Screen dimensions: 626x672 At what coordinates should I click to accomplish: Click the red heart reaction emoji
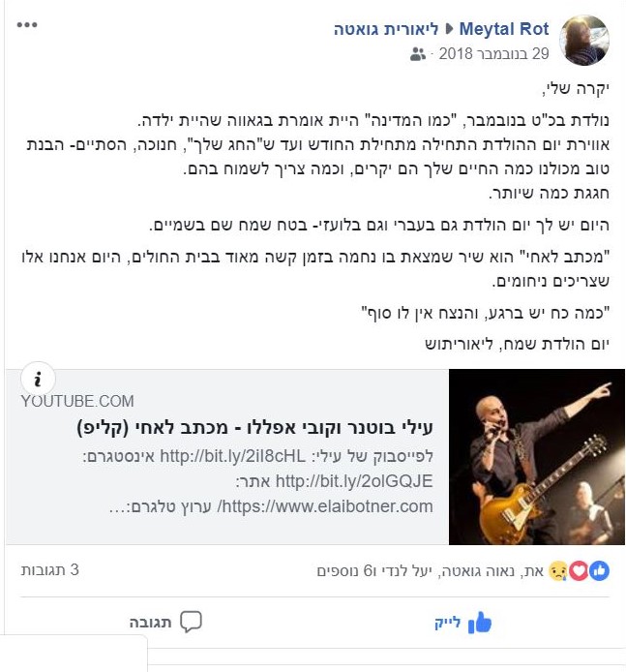(x=579, y=571)
